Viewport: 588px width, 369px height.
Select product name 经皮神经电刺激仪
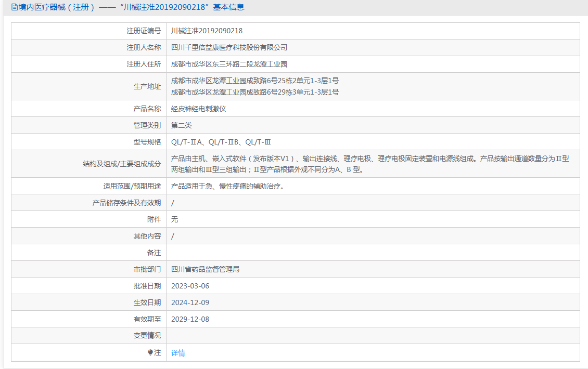[198, 109]
